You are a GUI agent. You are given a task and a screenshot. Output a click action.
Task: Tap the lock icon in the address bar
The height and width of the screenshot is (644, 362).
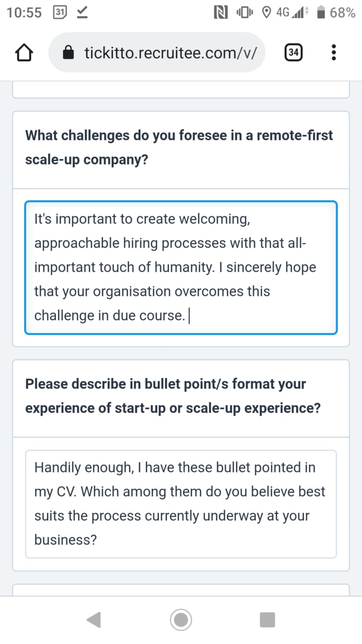tap(69, 52)
